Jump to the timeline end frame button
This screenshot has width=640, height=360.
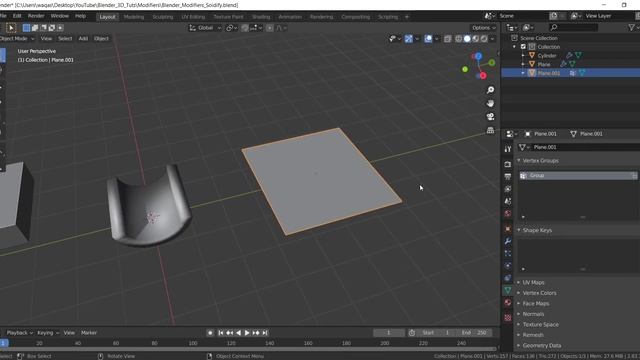(265, 333)
